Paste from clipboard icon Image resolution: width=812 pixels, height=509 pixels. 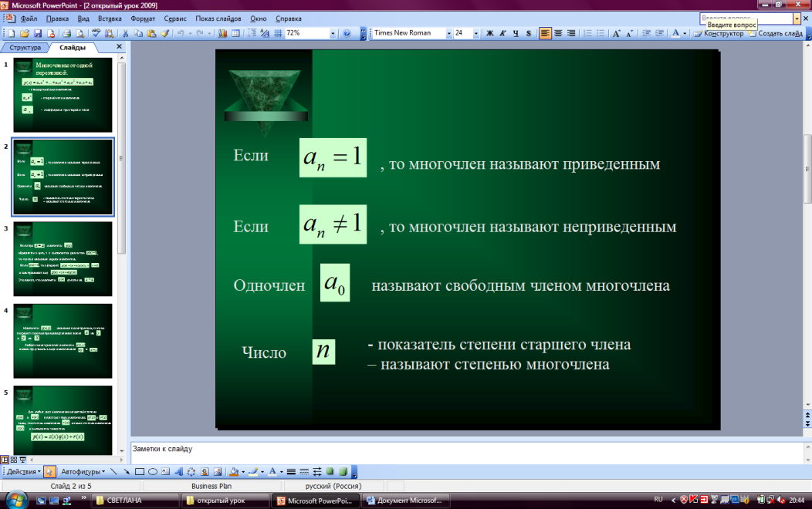point(152,33)
